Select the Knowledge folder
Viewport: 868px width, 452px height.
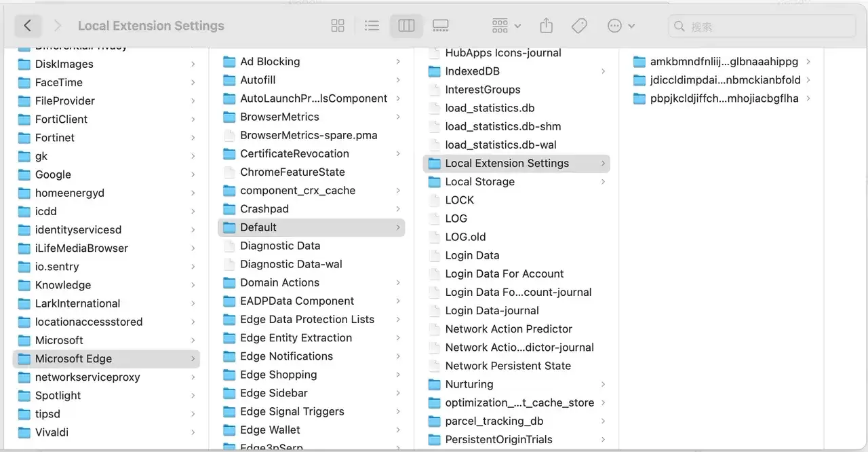click(x=106, y=285)
